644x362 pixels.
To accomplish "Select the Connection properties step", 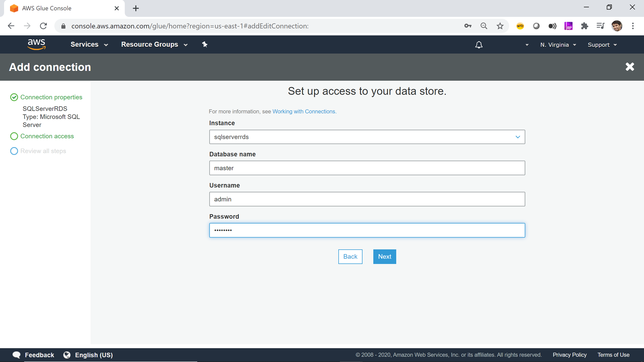I will click(x=51, y=97).
